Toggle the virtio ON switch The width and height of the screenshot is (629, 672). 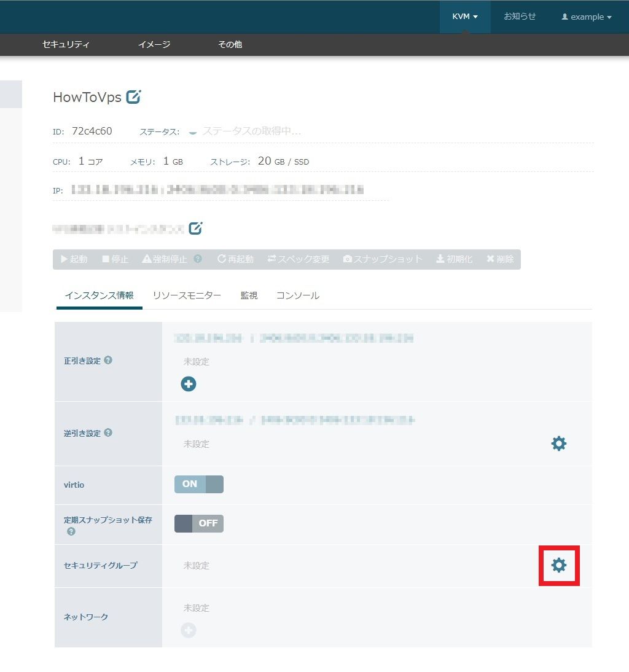pos(199,484)
